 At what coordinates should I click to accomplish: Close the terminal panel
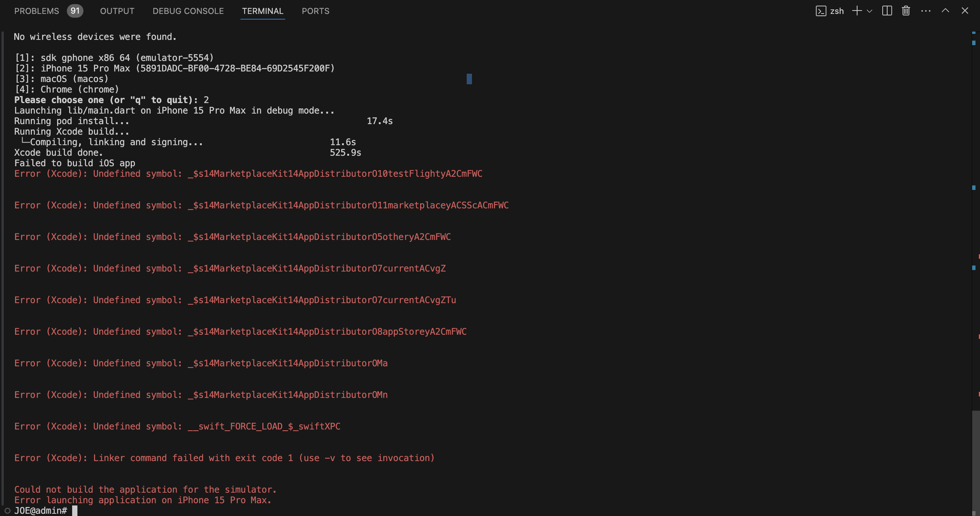tap(964, 11)
